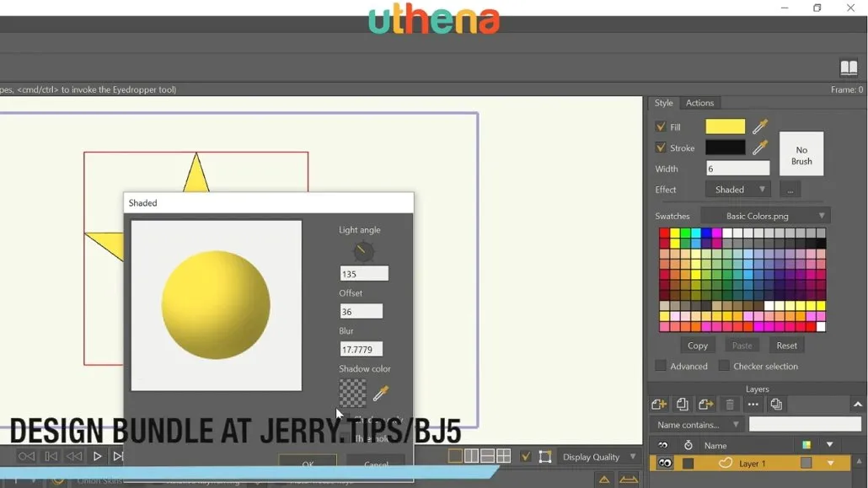Pick fill color with the Fill eyedropper
Image resolution: width=868 pixels, height=488 pixels.
pyautogui.click(x=759, y=126)
